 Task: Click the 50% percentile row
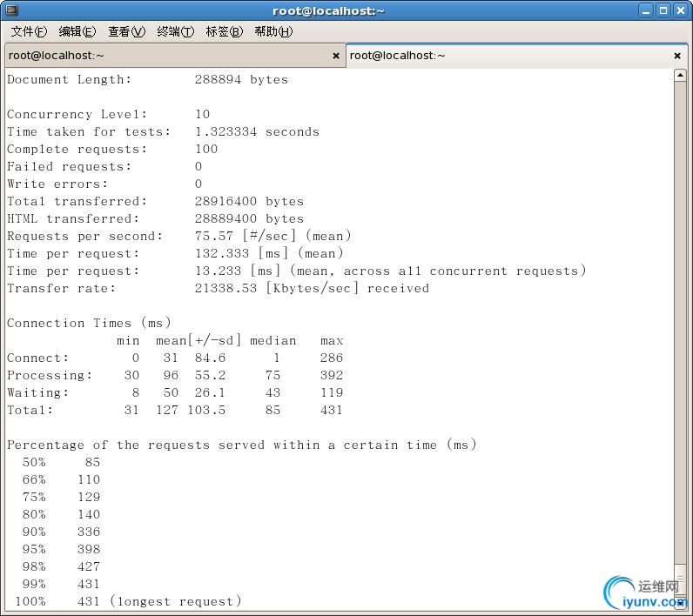pyautogui.click(x=62, y=462)
